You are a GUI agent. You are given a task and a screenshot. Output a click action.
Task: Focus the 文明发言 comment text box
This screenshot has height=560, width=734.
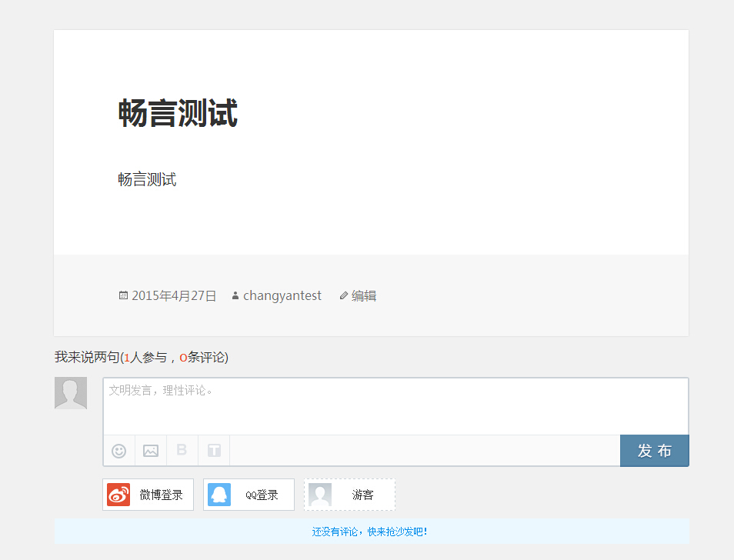(x=395, y=406)
